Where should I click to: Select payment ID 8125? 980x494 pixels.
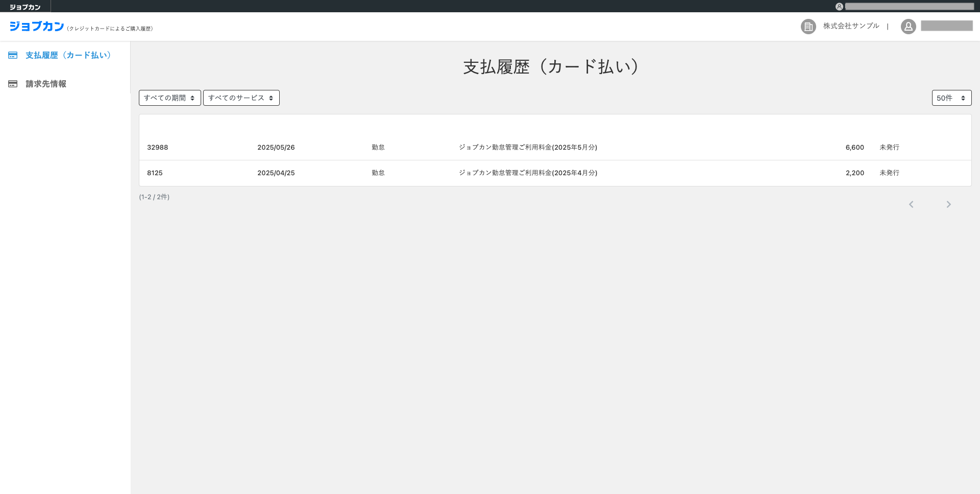(x=155, y=173)
